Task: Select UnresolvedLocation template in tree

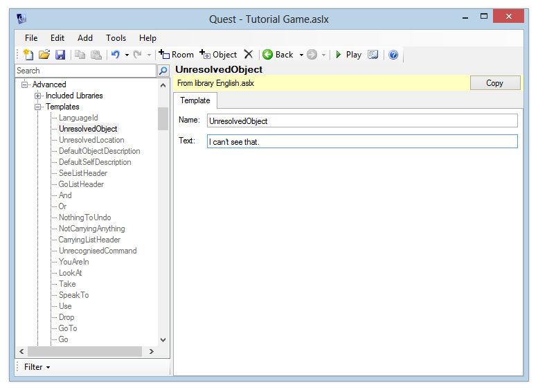Action: (x=91, y=140)
